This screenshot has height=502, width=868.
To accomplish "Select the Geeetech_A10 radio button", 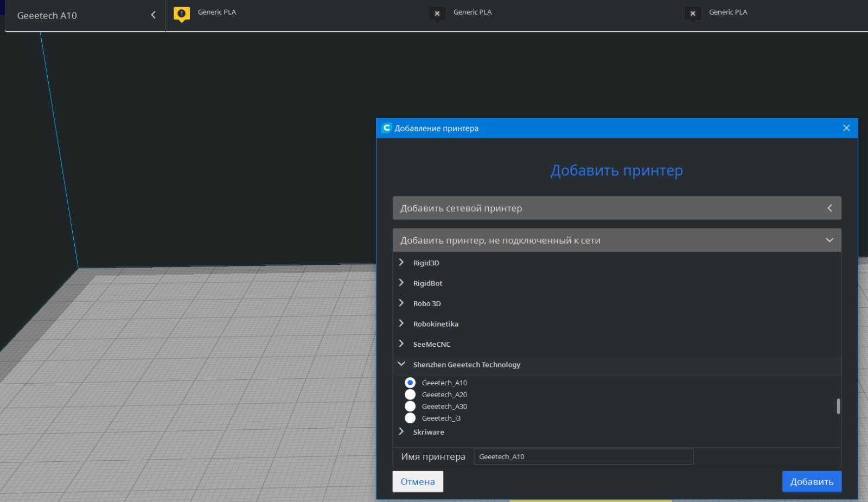I will 410,383.
